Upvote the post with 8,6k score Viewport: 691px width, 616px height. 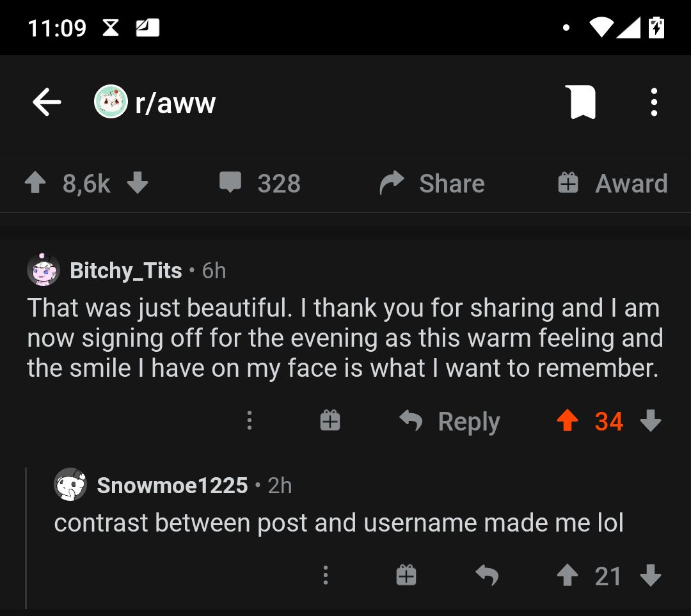tap(34, 184)
